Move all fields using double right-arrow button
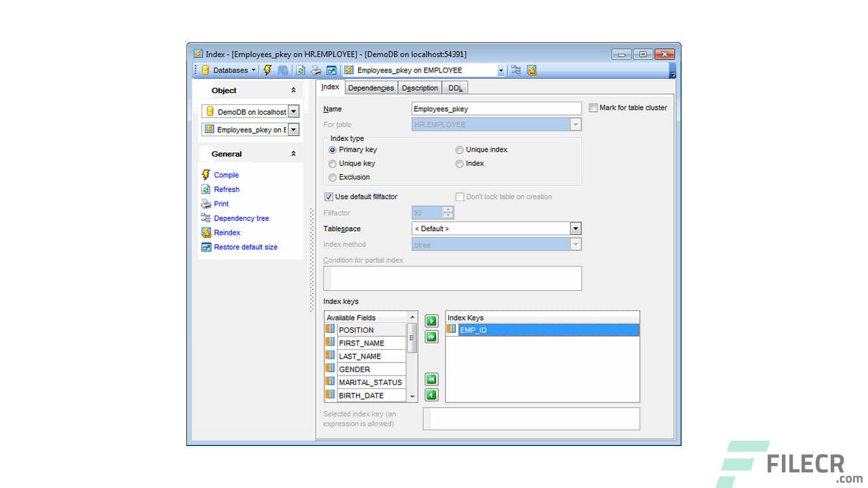868x488 pixels. (x=431, y=337)
